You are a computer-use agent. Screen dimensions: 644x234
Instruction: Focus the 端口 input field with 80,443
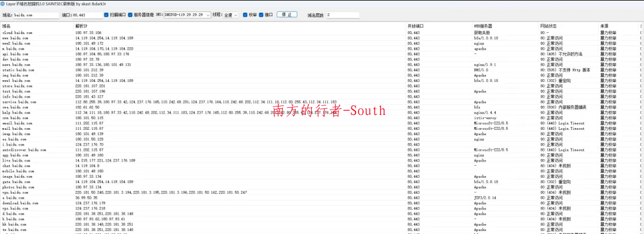(87, 15)
